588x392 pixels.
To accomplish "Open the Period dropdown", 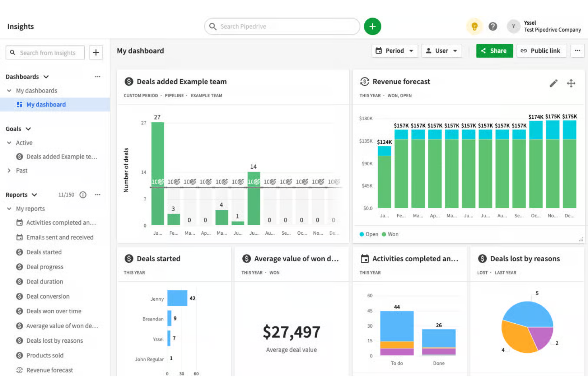I will coord(395,50).
